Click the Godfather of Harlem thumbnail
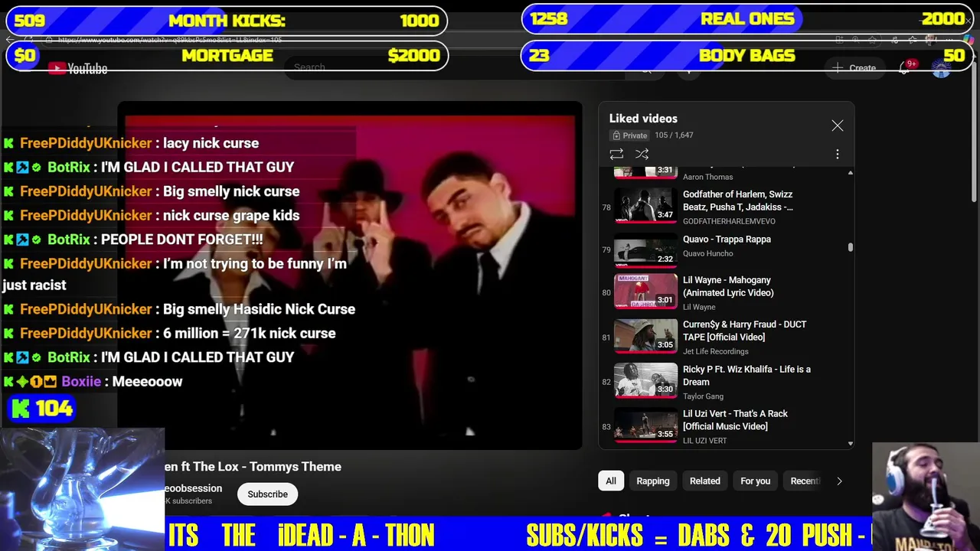 coord(645,206)
